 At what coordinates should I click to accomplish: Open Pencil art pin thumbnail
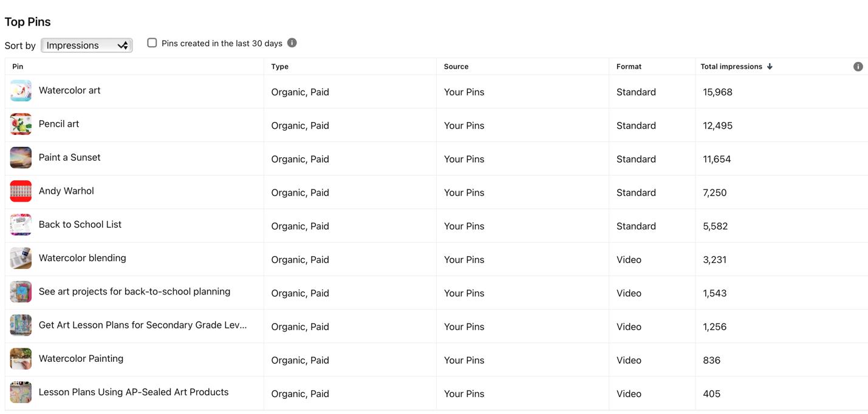point(21,124)
